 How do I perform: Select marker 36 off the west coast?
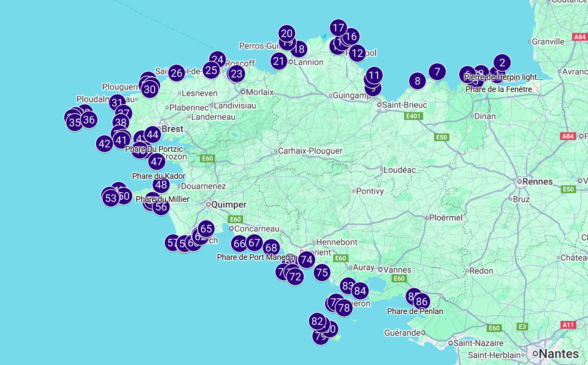click(89, 119)
